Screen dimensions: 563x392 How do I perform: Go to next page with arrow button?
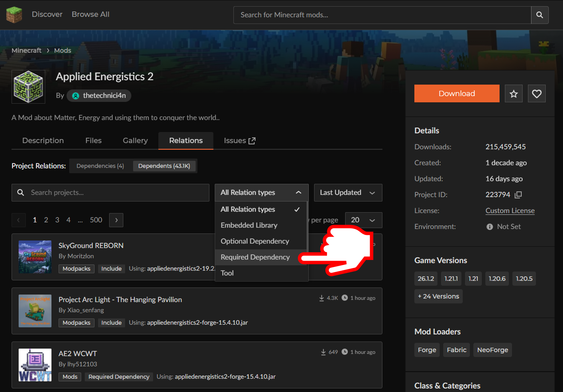click(x=116, y=220)
